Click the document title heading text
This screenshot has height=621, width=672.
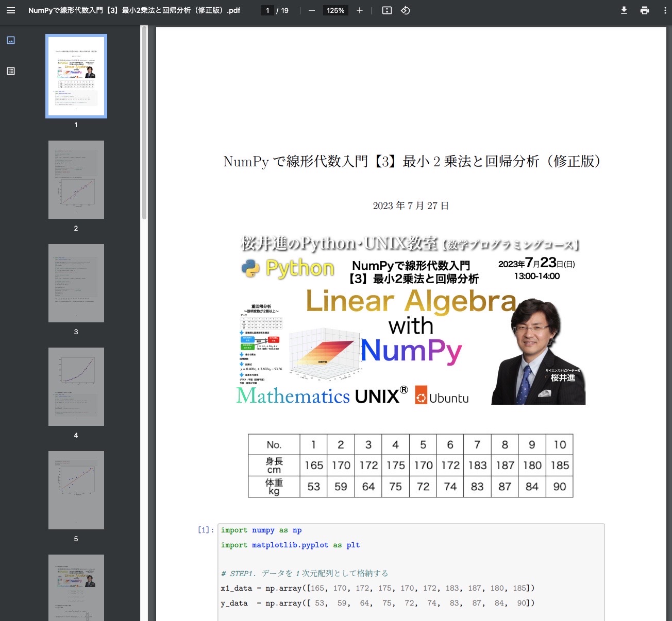[412, 161]
